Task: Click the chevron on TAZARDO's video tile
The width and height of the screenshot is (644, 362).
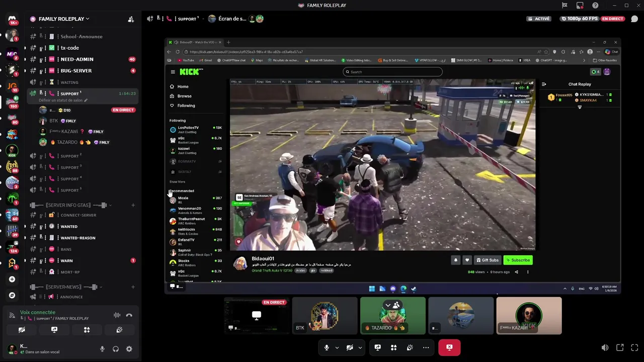Action: pyautogui.click(x=388, y=305)
